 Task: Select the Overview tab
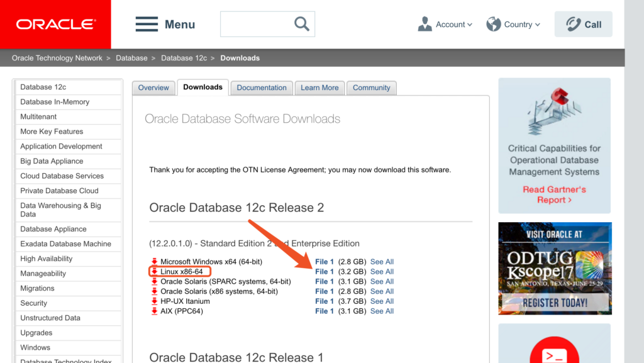coord(153,87)
